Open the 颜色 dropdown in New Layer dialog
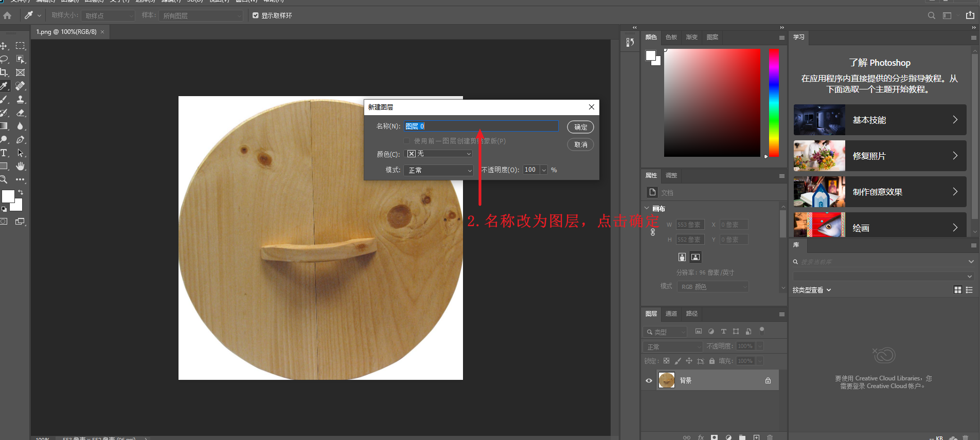 438,154
